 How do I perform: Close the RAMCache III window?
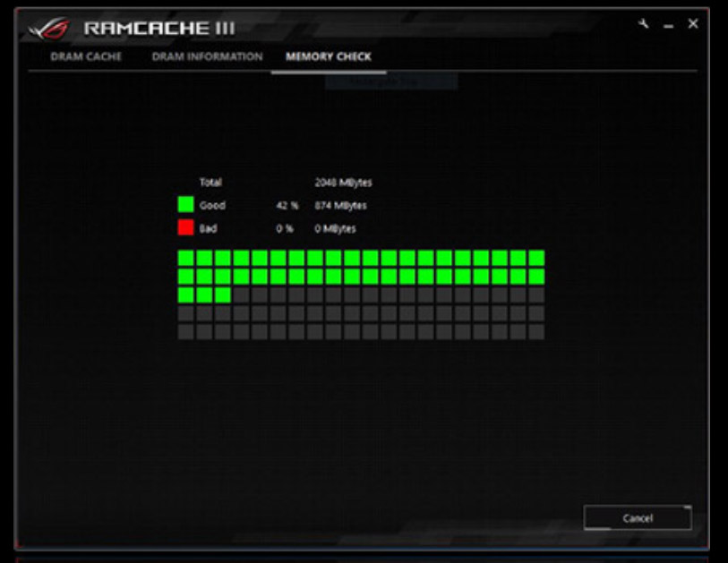click(x=693, y=23)
